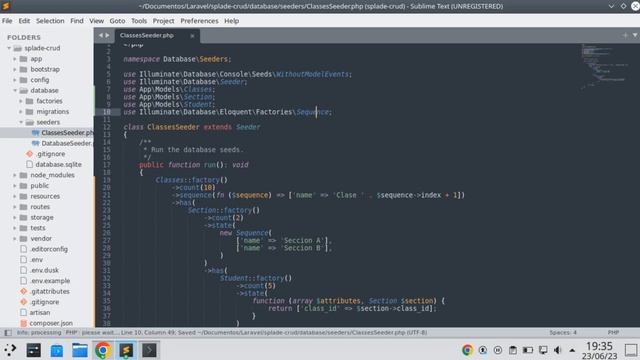
Task: Expand the bootstrap folder
Action: [x=15, y=69]
